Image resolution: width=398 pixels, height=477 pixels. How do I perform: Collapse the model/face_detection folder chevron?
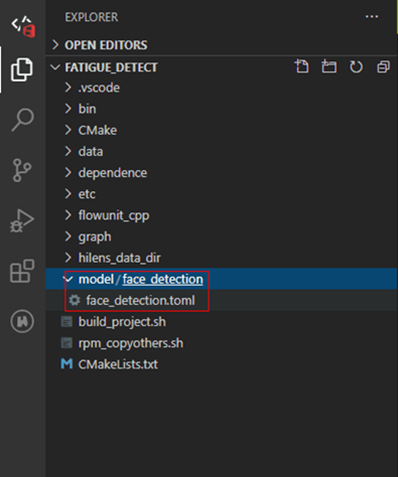69,279
